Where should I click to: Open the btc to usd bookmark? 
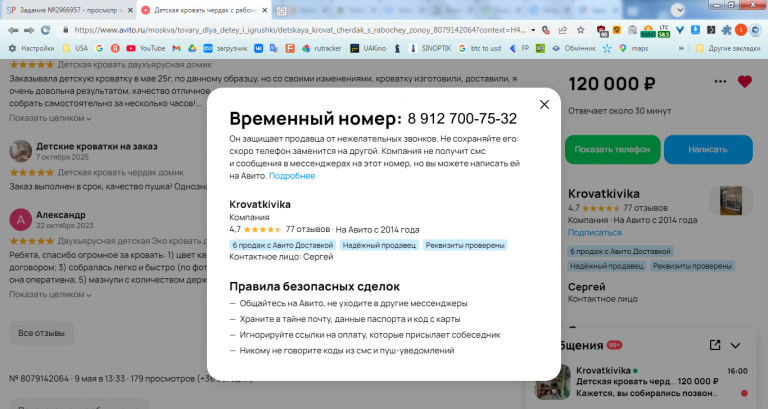(480, 48)
